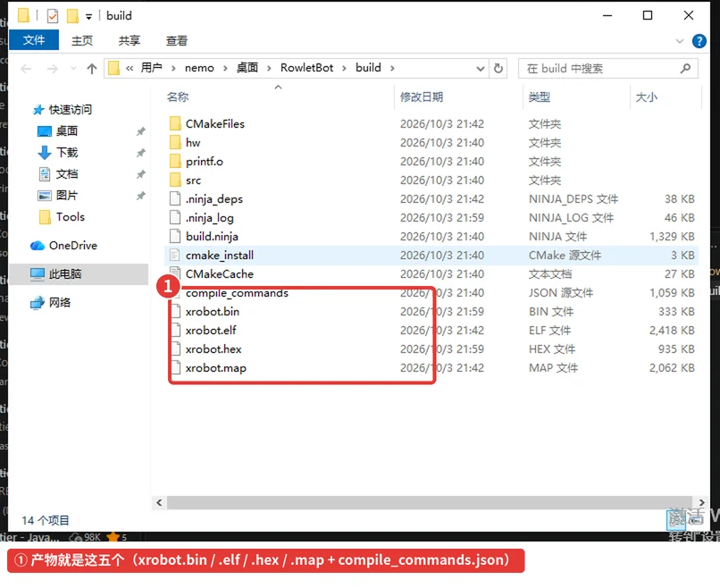Switch to the 查看 ribbon tab

tap(177, 40)
